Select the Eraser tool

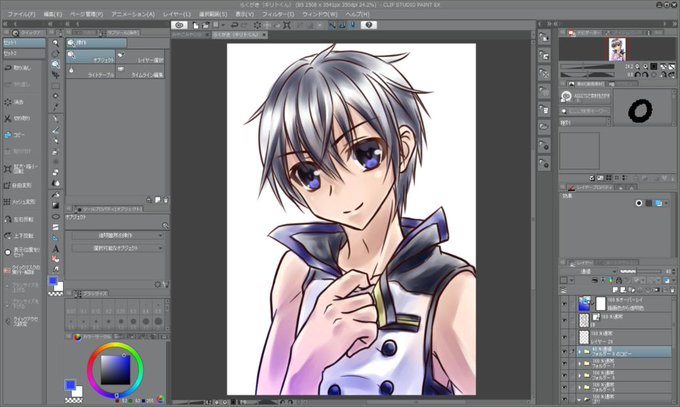pyautogui.click(x=56, y=173)
